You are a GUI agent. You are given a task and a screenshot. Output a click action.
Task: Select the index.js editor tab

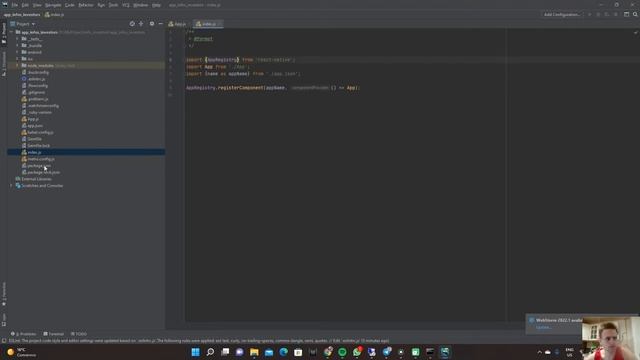(208, 24)
